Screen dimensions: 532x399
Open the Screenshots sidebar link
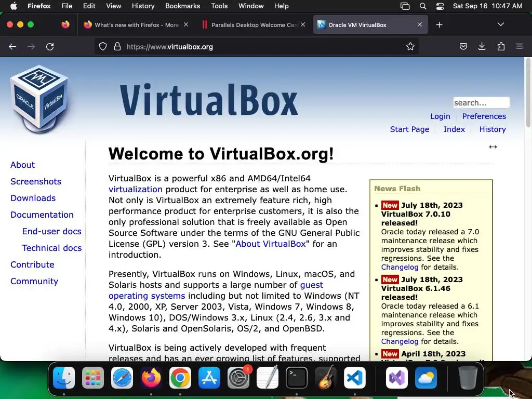click(x=36, y=181)
